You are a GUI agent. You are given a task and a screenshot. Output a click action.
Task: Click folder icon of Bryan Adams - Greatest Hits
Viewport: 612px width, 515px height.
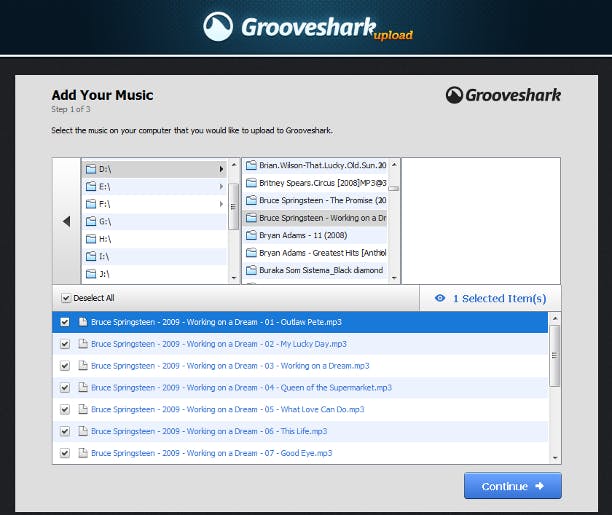251,253
